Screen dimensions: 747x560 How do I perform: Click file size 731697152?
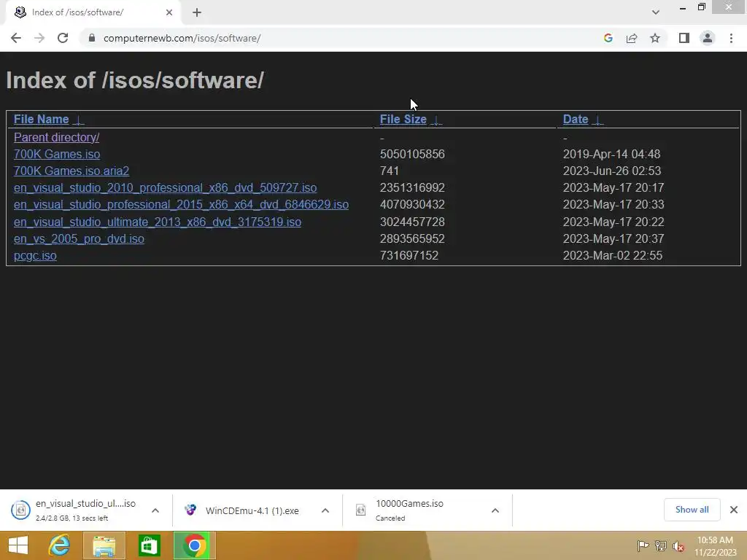point(409,256)
